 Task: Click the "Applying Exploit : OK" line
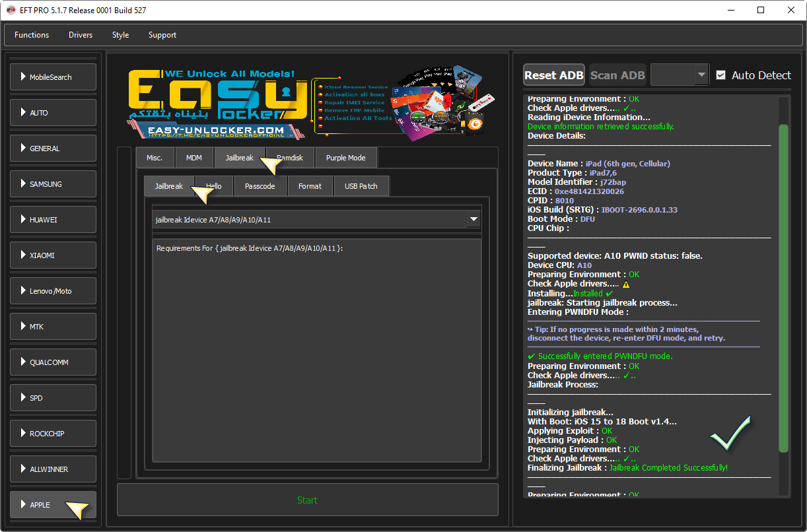571,431
